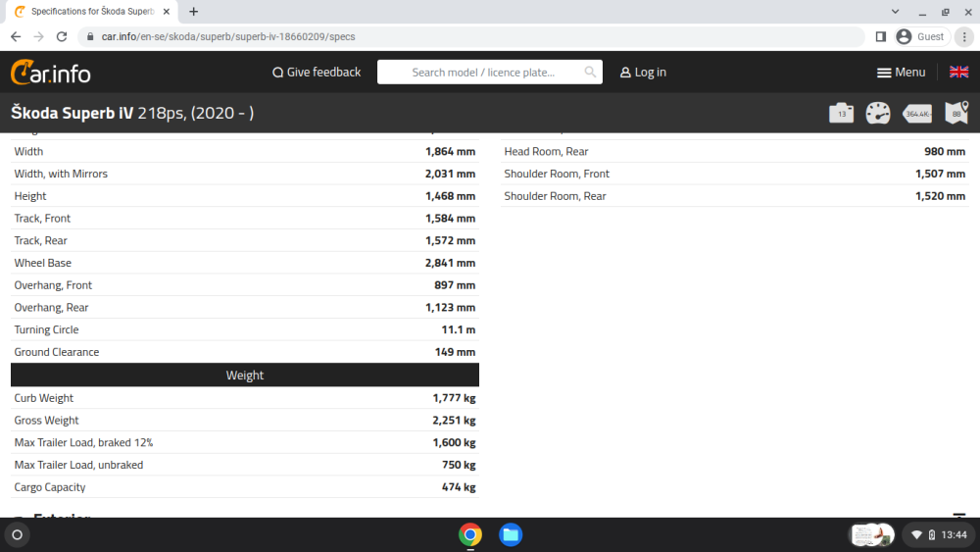Open Chrome three-dot menu
This screenshot has height=552, width=980.
[x=964, y=37]
